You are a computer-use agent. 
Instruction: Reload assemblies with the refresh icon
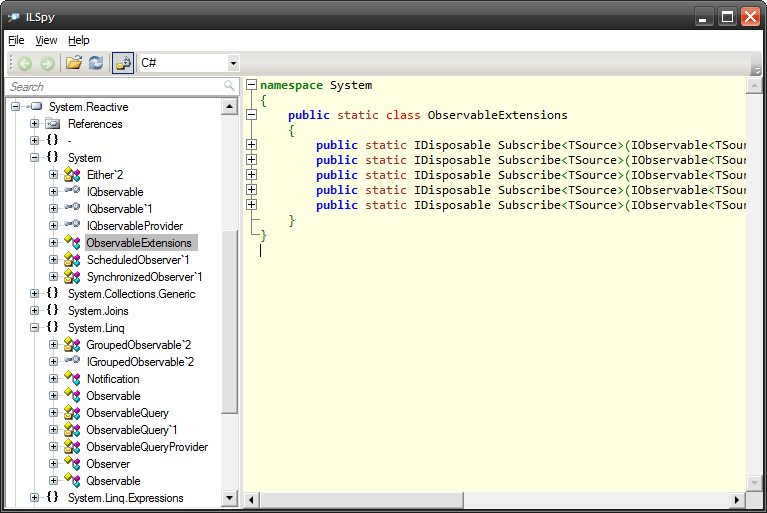click(x=96, y=63)
